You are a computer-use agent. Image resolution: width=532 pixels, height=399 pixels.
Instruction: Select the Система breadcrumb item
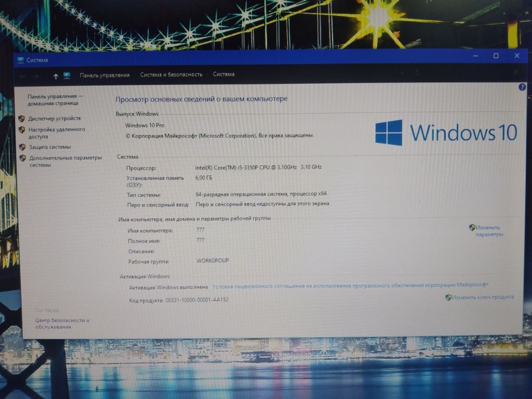point(224,74)
